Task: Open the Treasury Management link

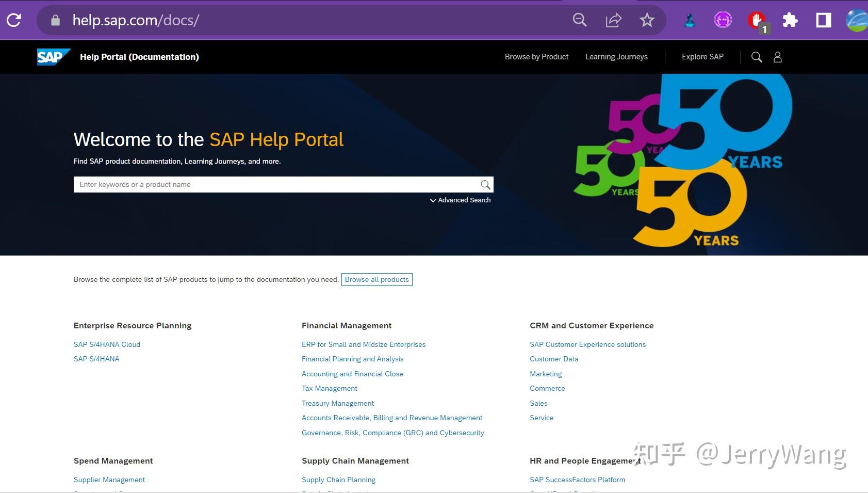Action: (338, 403)
